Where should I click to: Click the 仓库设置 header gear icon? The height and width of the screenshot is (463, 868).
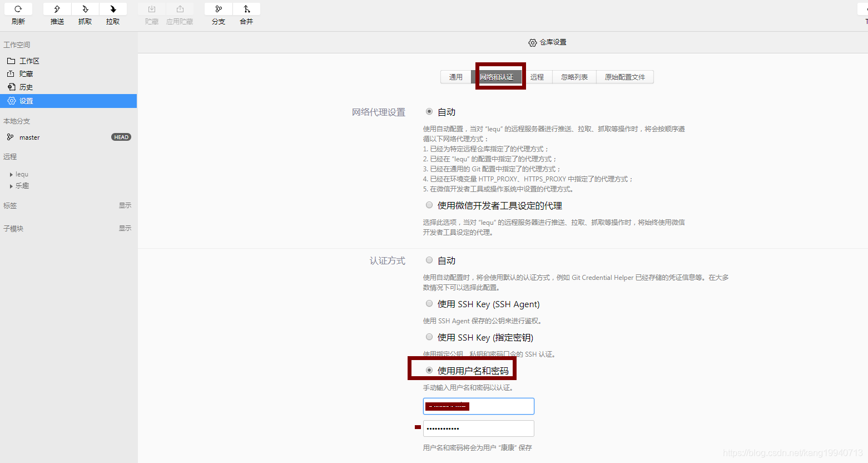point(533,43)
